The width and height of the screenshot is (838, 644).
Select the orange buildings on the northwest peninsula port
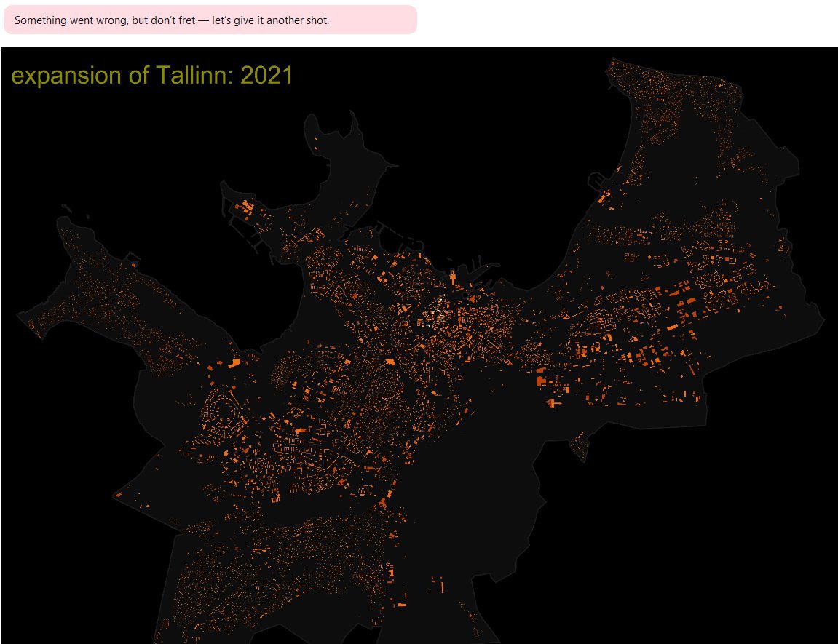tap(246, 208)
